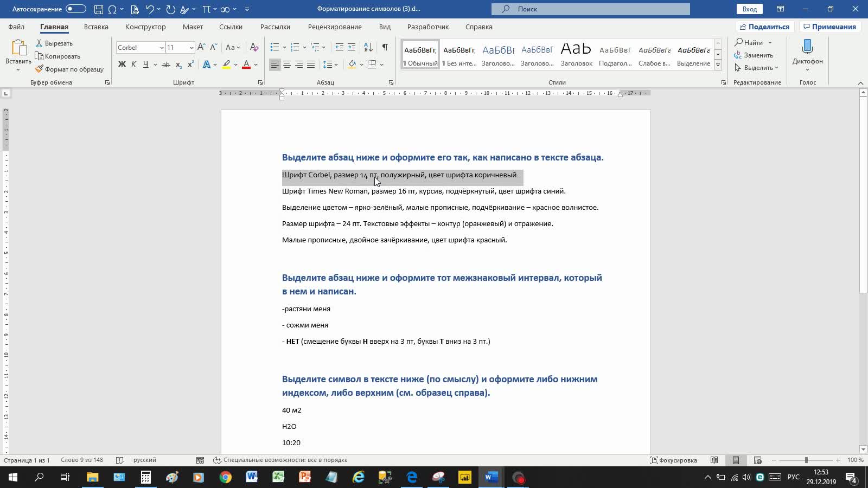Toggle subscript formatting
The image size is (868, 488).
coord(178,65)
